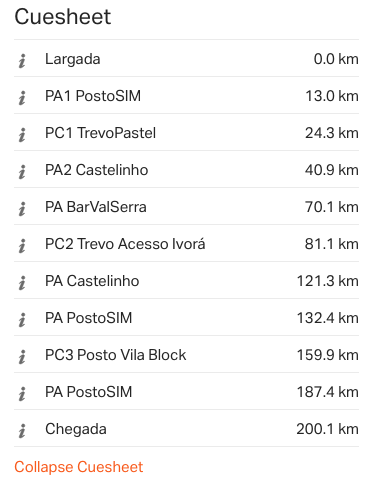Click the 132.4 km PA PostoSIM row
The image size is (378, 490).
(186, 317)
